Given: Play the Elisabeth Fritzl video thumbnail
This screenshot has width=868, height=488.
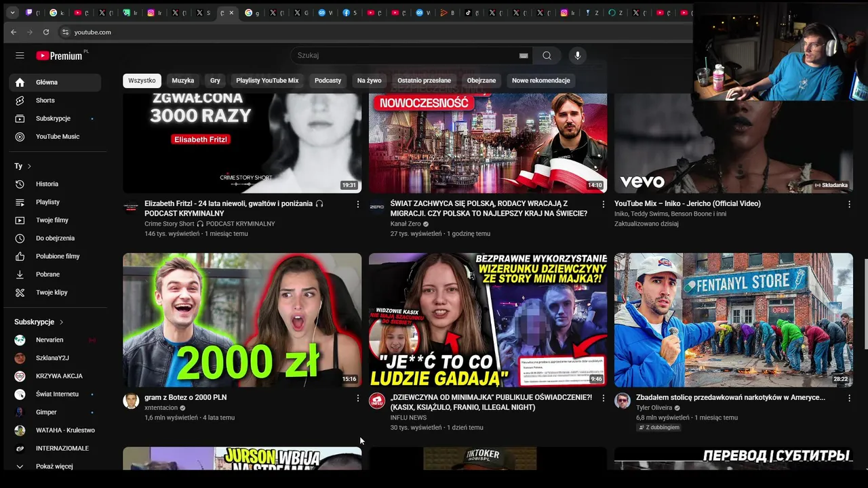Looking at the screenshot, I should 242,143.
